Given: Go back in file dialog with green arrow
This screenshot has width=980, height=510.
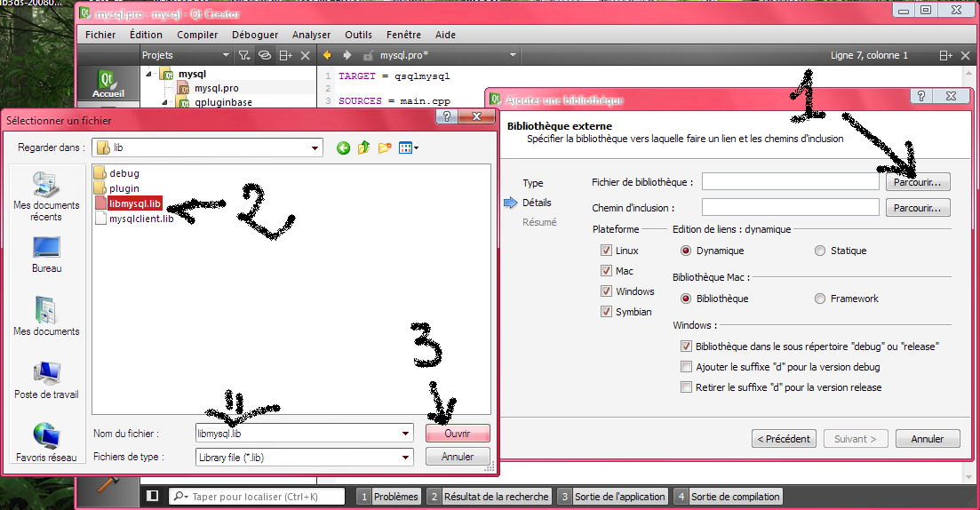Looking at the screenshot, I should coord(343,148).
